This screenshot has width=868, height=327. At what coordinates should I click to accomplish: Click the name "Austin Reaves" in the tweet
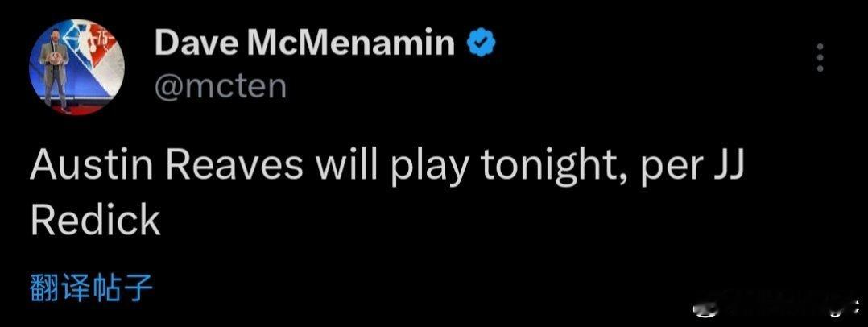tap(164, 166)
